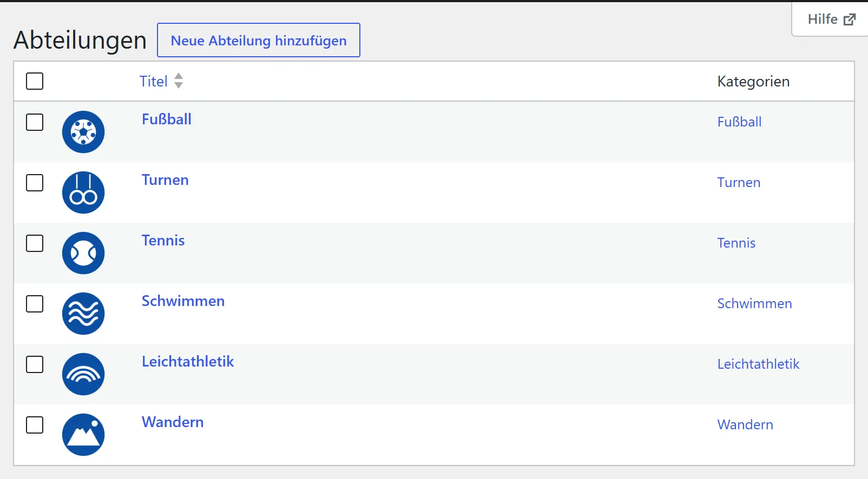Sort by the Titel column header
The height and width of the screenshot is (479, 868).
coord(154,81)
